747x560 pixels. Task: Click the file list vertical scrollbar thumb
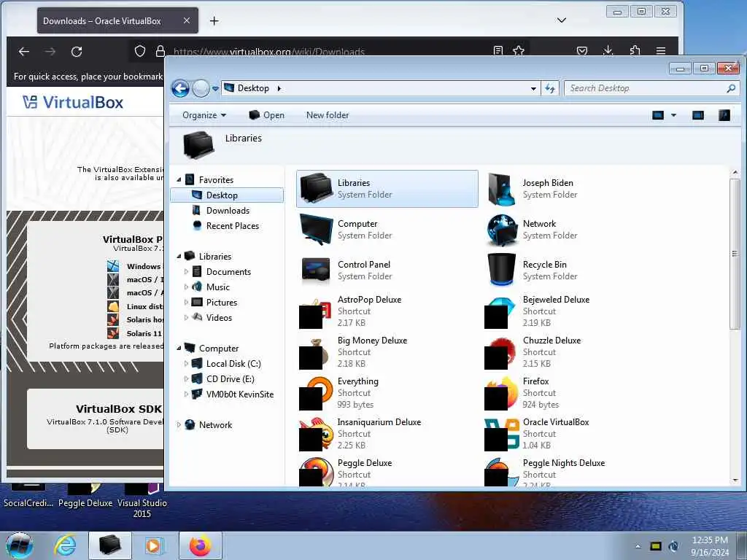(x=735, y=253)
